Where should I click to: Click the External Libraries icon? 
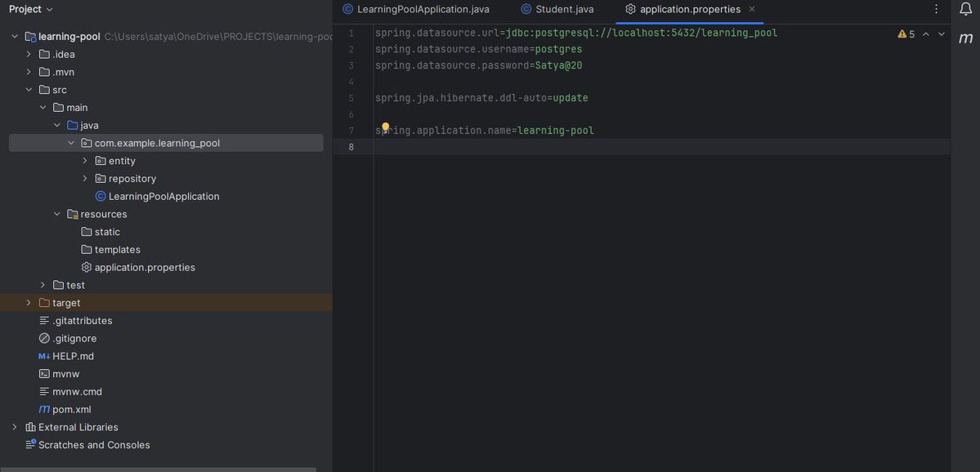pyautogui.click(x=30, y=427)
